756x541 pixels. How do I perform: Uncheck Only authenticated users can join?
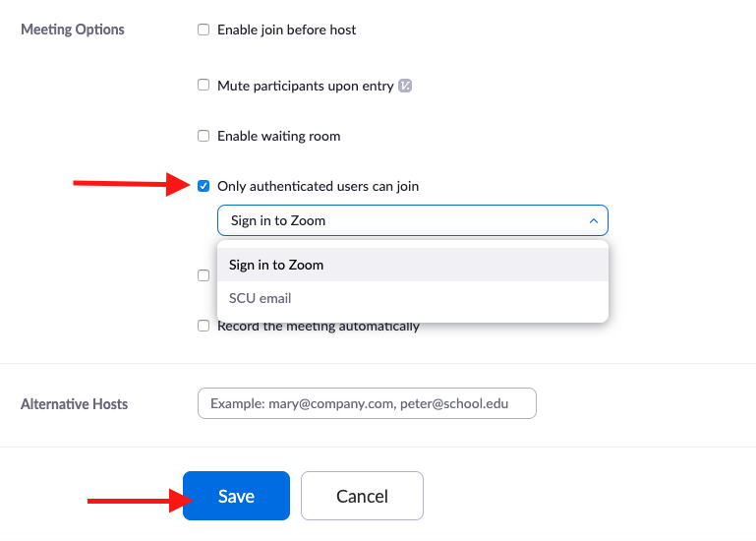pyautogui.click(x=204, y=186)
